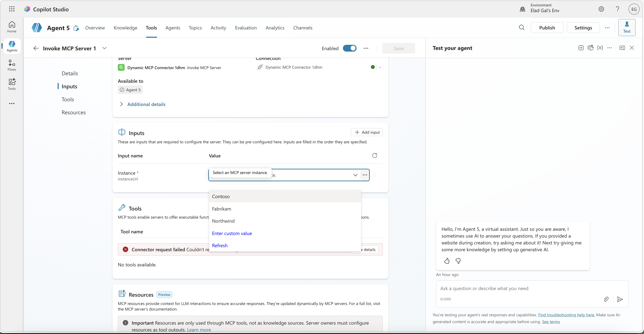Start new conversation plus icon in test panel
This screenshot has width=644, height=334.
(x=581, y=48)
